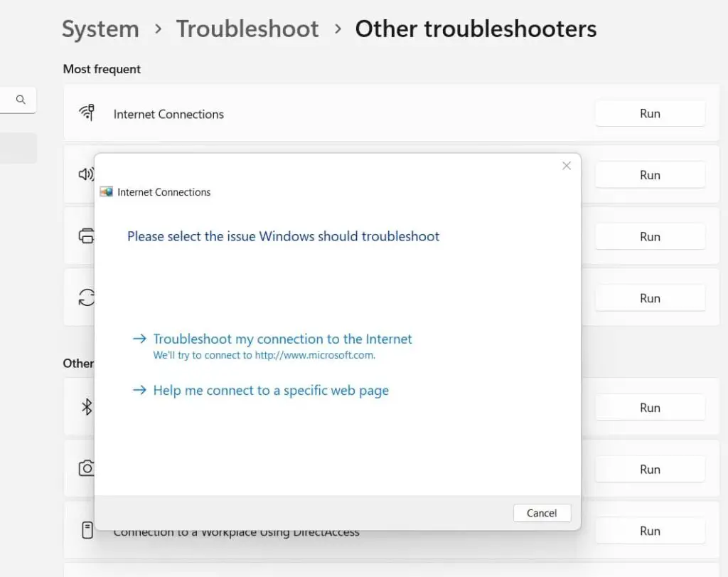Select Troubleshoot my connection to the Internet

[x=282, y=339]
